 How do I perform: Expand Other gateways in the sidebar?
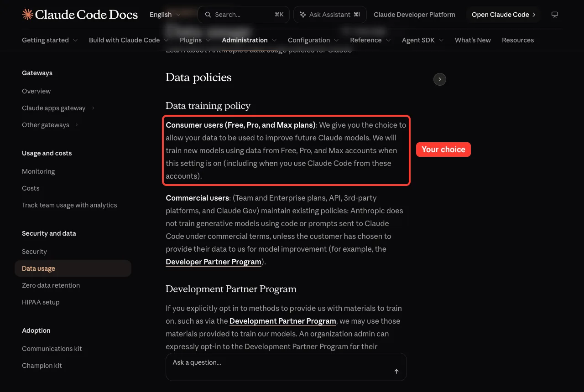pyautogui.click(x=50, y=125)
